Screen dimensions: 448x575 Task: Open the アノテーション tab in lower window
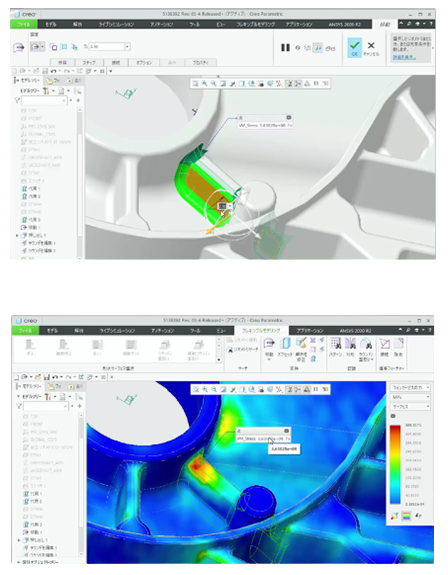pos(162,330)
